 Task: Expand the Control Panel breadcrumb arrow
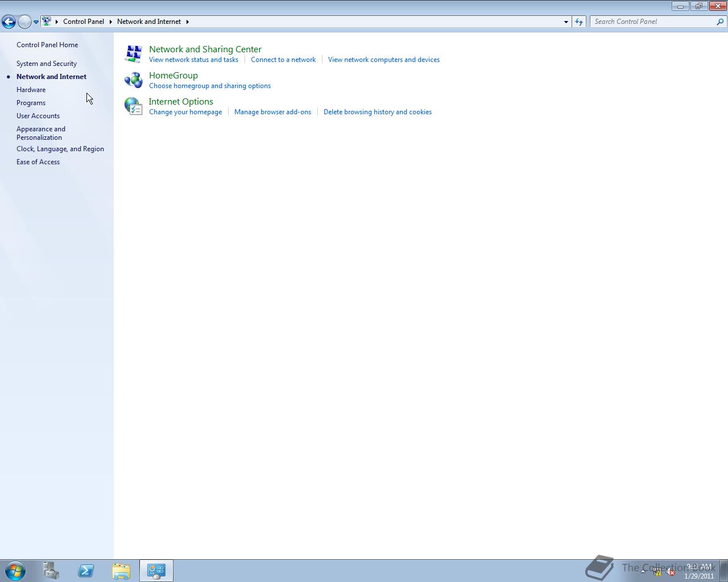click(x=111, y=22)
